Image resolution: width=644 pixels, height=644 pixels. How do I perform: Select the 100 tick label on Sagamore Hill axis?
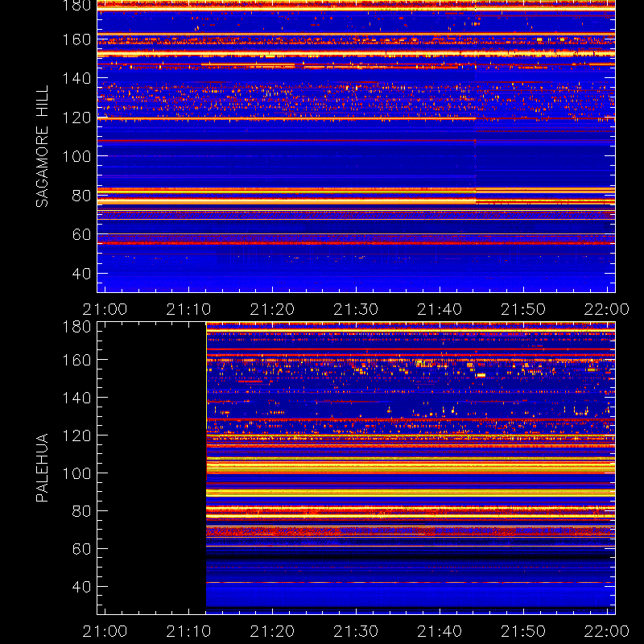[76, 156]
